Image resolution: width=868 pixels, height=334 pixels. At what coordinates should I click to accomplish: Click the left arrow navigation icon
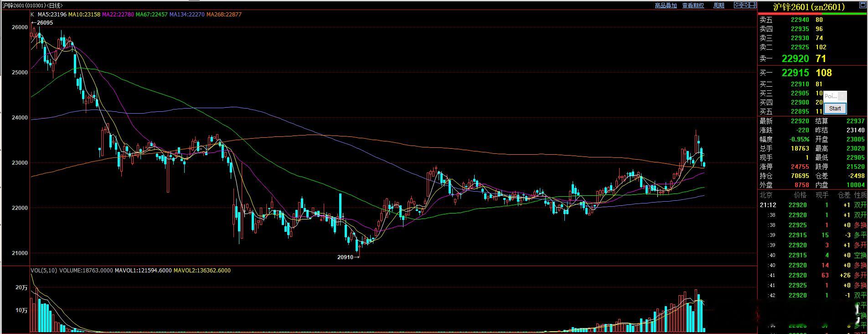pyautogui.click(x=738, y=5)
